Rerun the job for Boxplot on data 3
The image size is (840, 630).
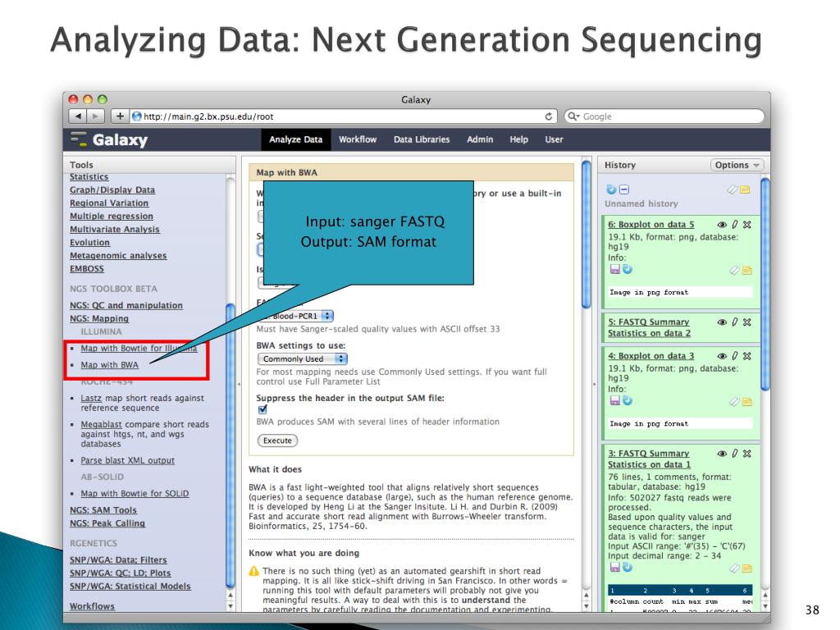[x=628, y=400]
